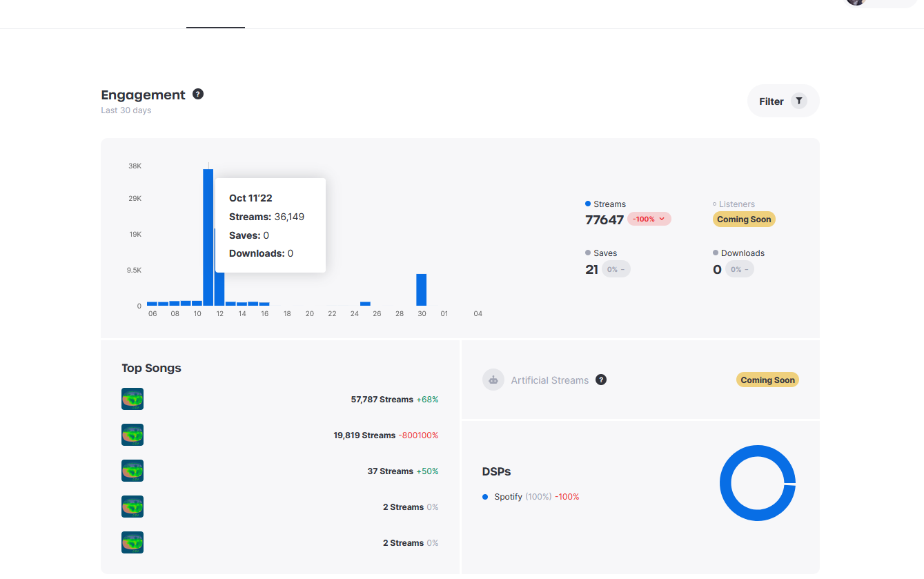
Task: Click the Filter button
Action: [x=783, y=101]
